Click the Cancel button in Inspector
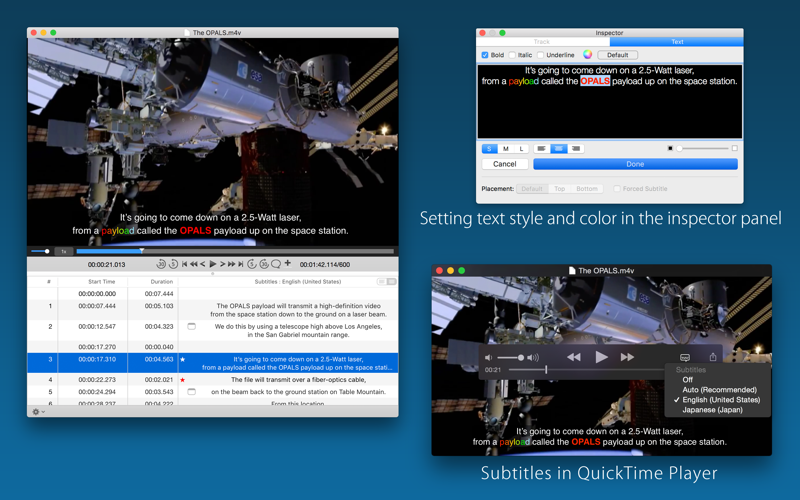The image size is (800, 500). [505, 164]
